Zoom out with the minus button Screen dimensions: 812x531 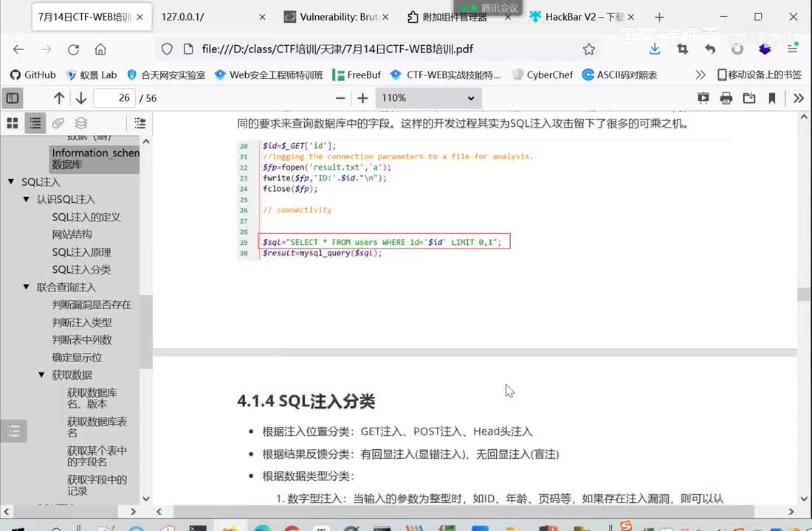point(340,98)
